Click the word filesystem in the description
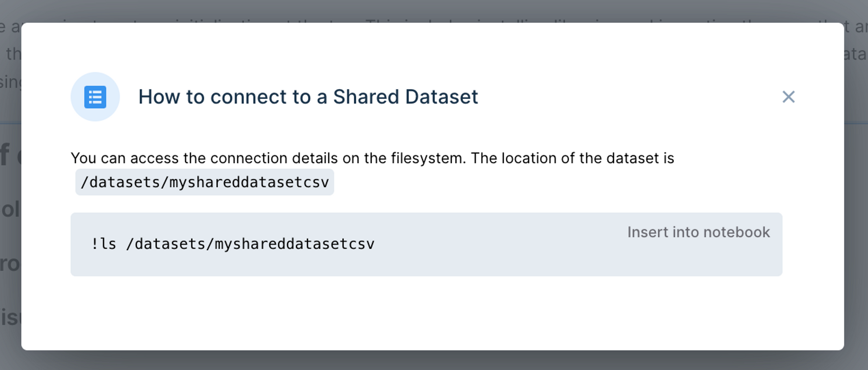Viewport: 868px width, 370px height. tap(428, 158)
